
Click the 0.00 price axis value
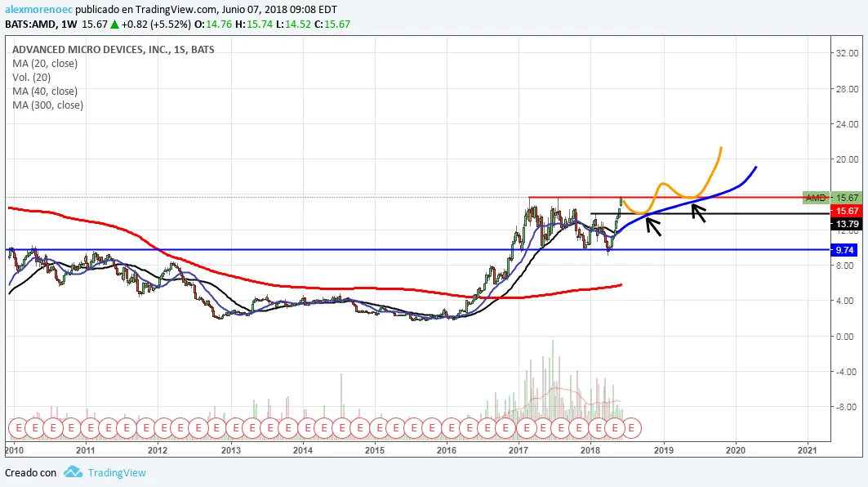coord(845,337)
